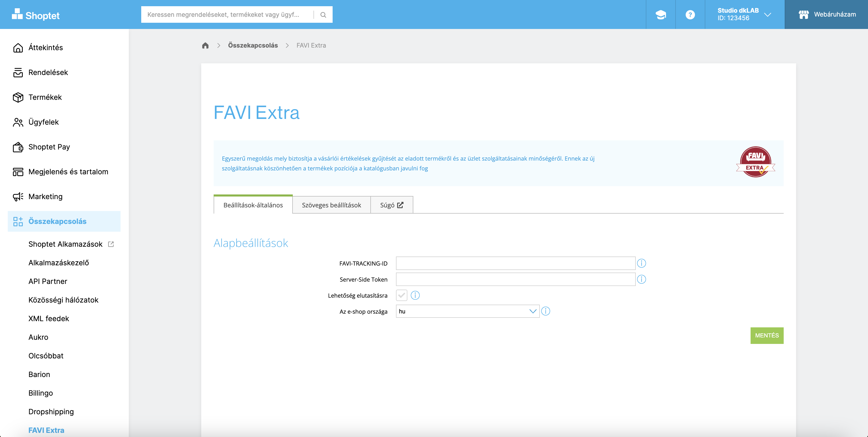Open the Az e-shop országa dropdown
868x437 pixels.
pyautogui.click(x=468, y=311)
